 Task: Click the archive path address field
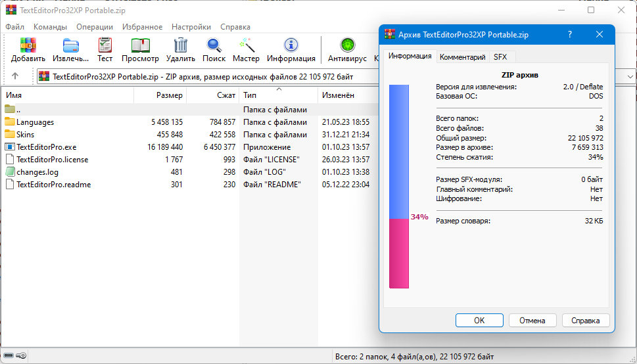click(207, 76)
